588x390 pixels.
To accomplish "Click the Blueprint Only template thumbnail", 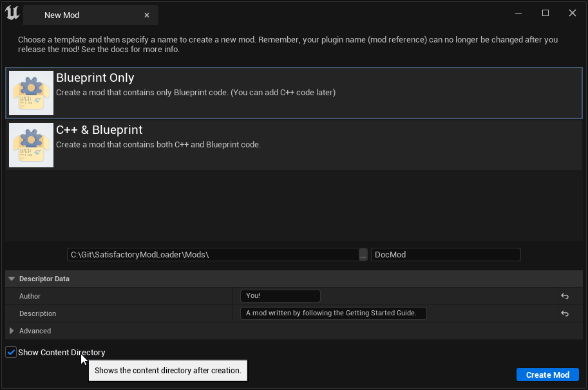I will (31, 93).
